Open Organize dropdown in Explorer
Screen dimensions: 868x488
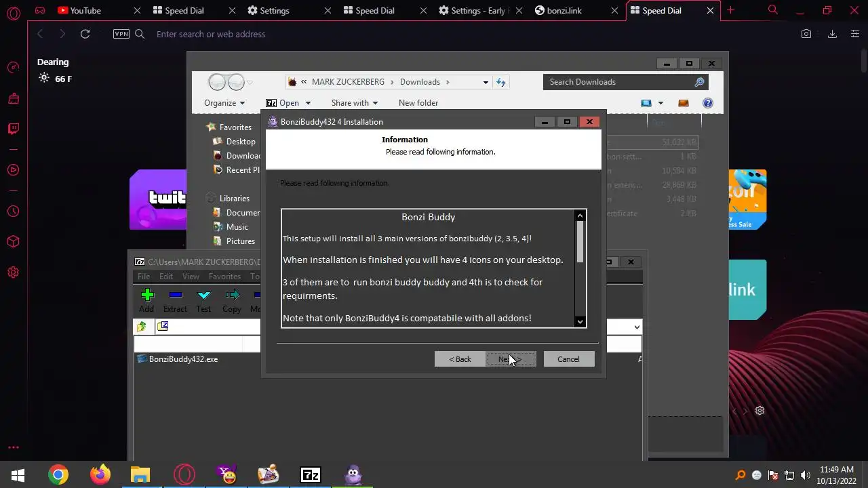point(224,103)
